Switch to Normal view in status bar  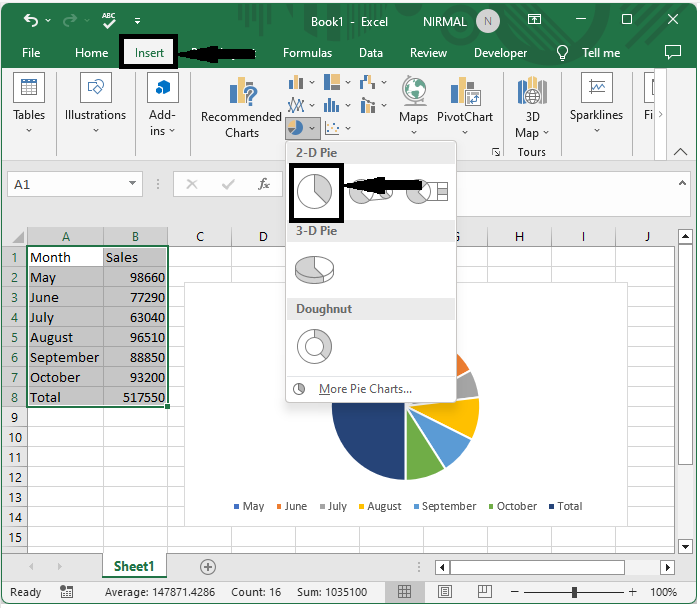405,593
